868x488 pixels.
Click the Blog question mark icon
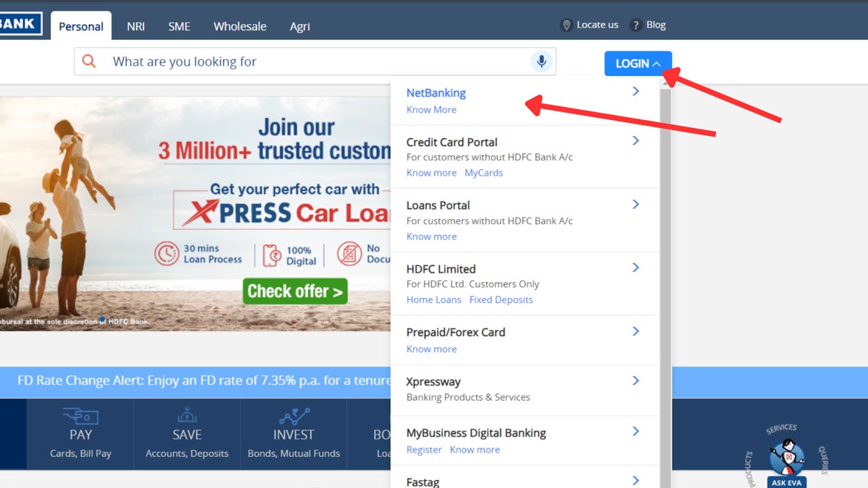[x=635, y=25]
